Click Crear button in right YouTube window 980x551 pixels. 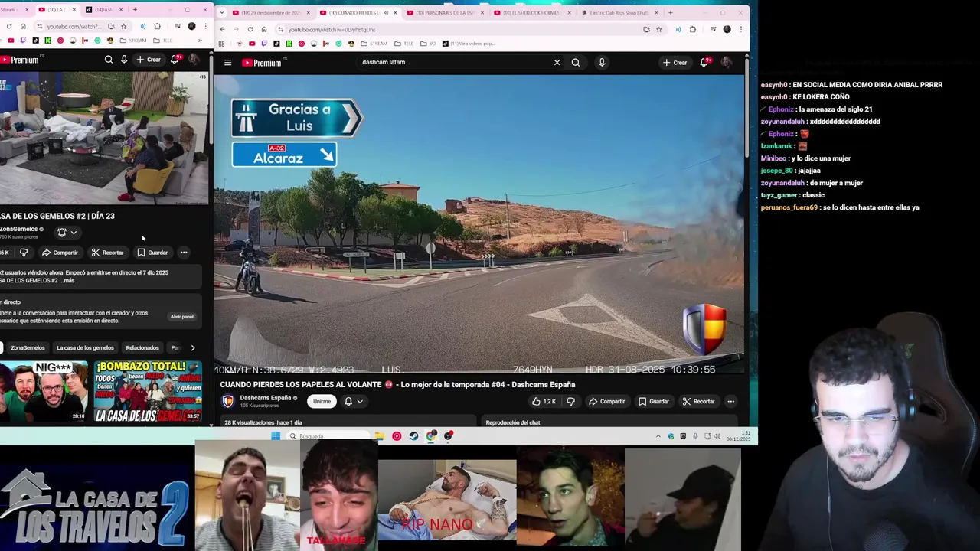pos(675,63)
